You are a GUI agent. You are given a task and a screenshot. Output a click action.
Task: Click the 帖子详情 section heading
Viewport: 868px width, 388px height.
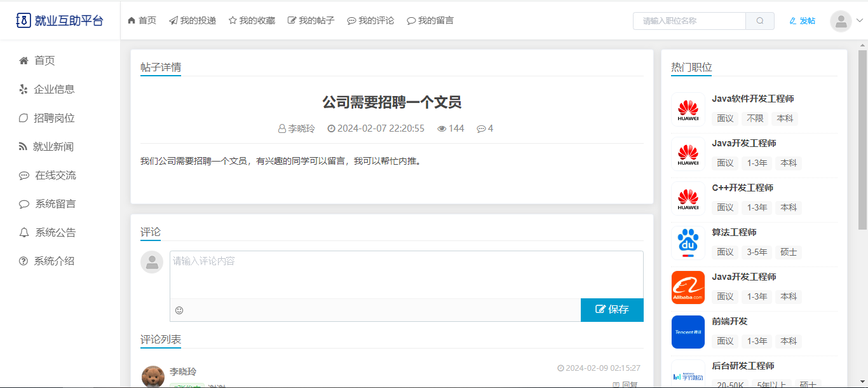point(161,67)
